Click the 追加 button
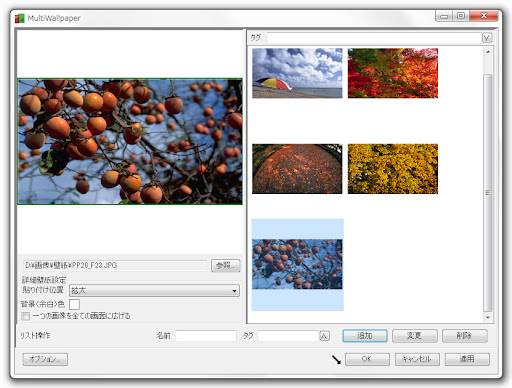This screenshot has width=512, height=388. tap(365, 336)
